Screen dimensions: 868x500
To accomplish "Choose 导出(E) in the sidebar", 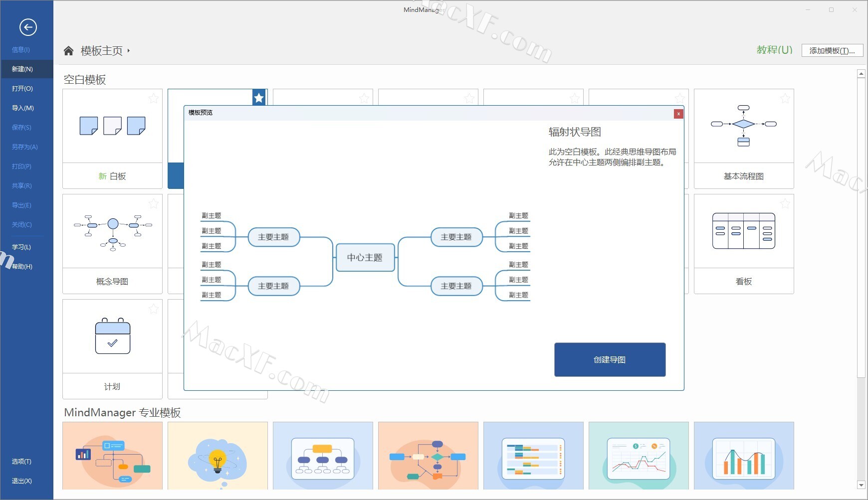I will click(21, 205).
